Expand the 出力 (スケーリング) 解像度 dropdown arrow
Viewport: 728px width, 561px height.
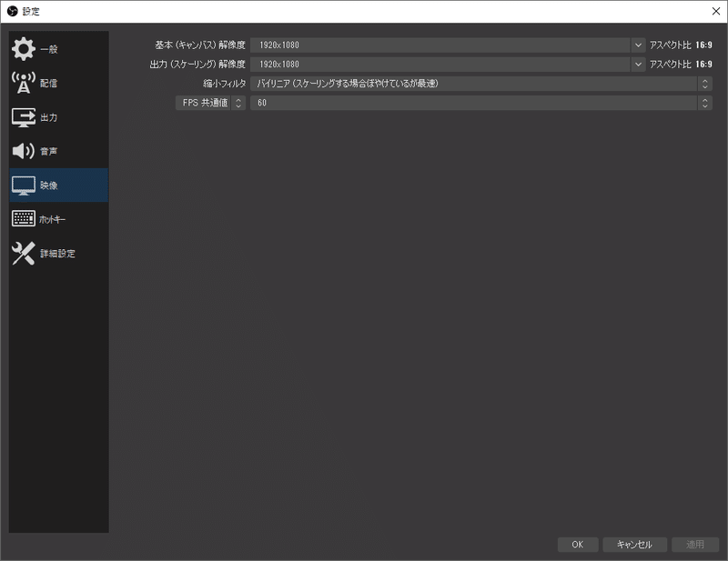638,64
